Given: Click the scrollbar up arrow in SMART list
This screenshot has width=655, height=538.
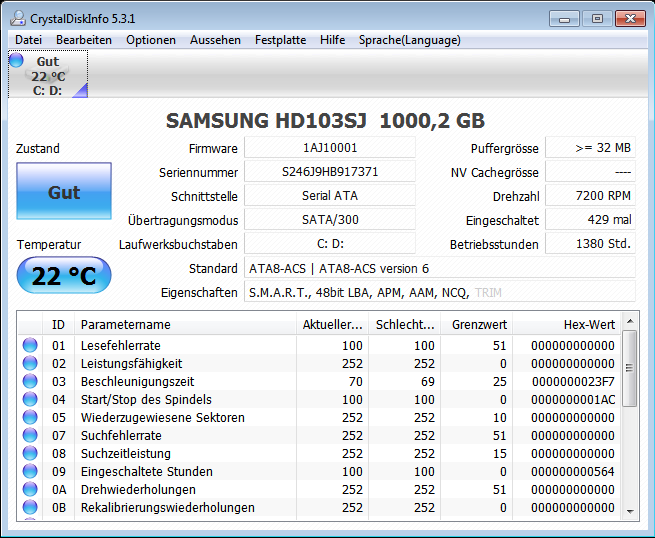Looking at the screenshot, I should pyautogui.click(x=630, y=321).
